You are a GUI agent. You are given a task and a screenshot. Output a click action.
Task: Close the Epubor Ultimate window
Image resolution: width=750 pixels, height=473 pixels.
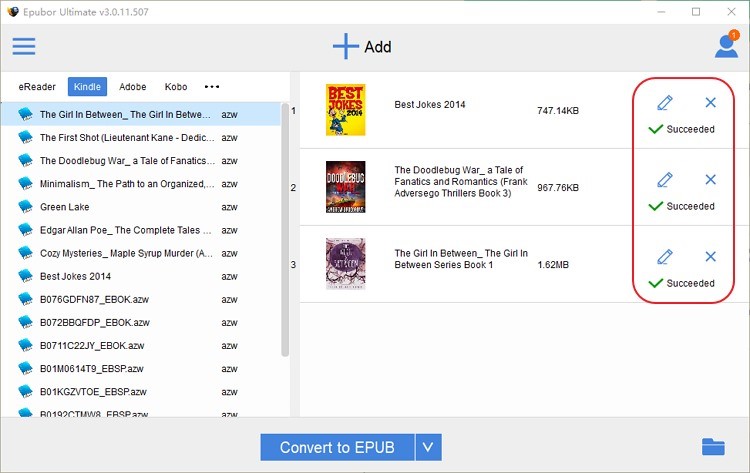point(731,11)
